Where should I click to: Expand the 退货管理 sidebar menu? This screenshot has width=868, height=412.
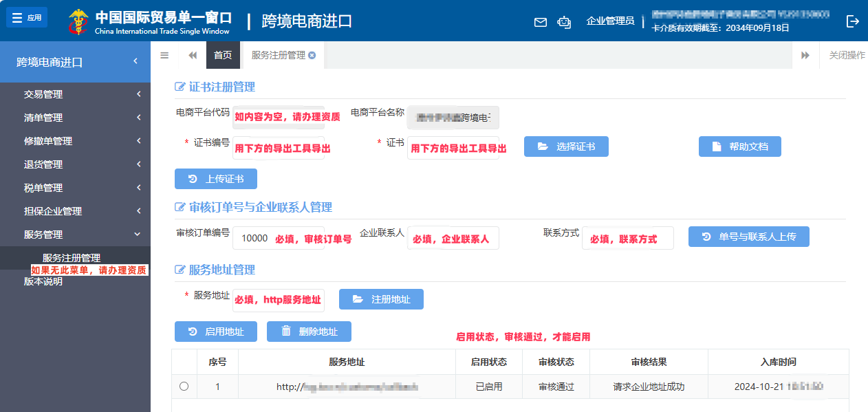click(x=76, y=164)
